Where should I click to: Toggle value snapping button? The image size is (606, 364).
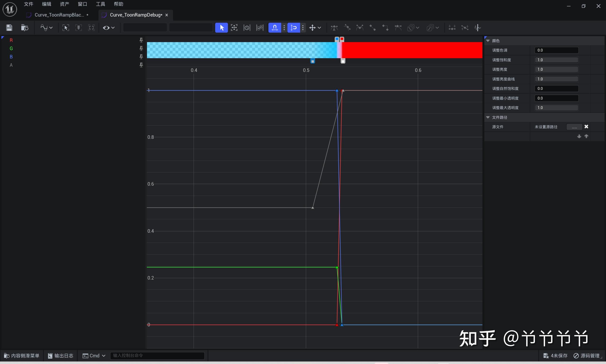[x=294, y=27]
